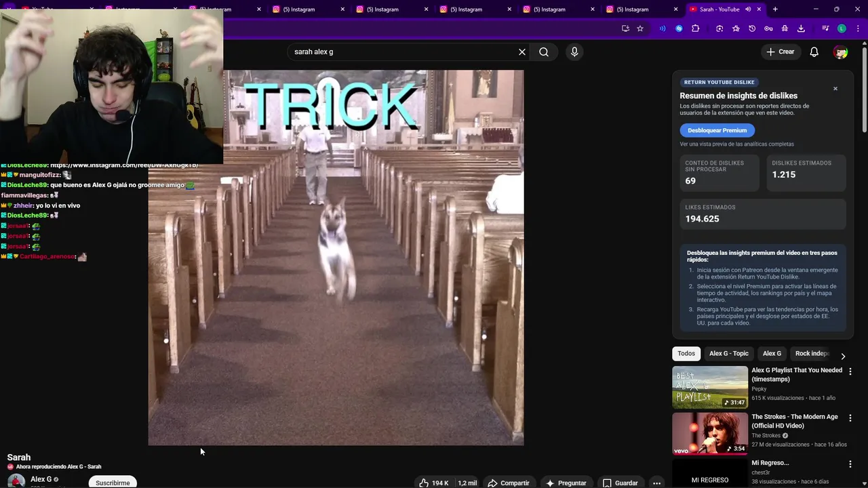The height and width of the screenshot is (488, 868).
Task: Dislike the video showing 1,2 mil
Action: [x=467, y=483]
